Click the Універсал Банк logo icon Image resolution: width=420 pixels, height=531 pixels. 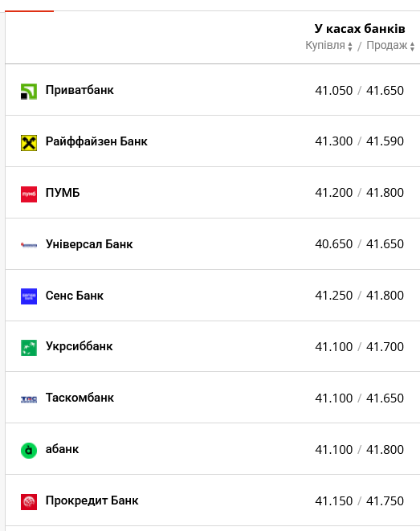[29, 245]
